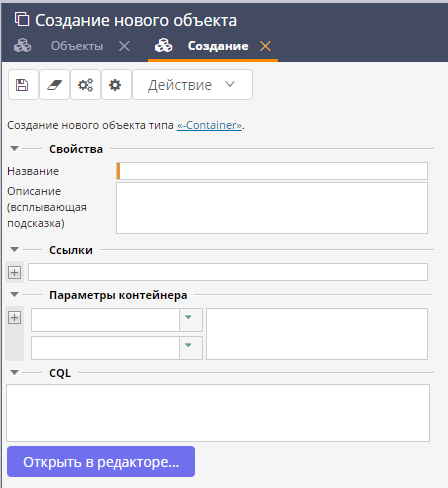Click the second container parameter combo field
This screenshot has height=488, width=448.
pyautogui.click(x=105, y=348)
